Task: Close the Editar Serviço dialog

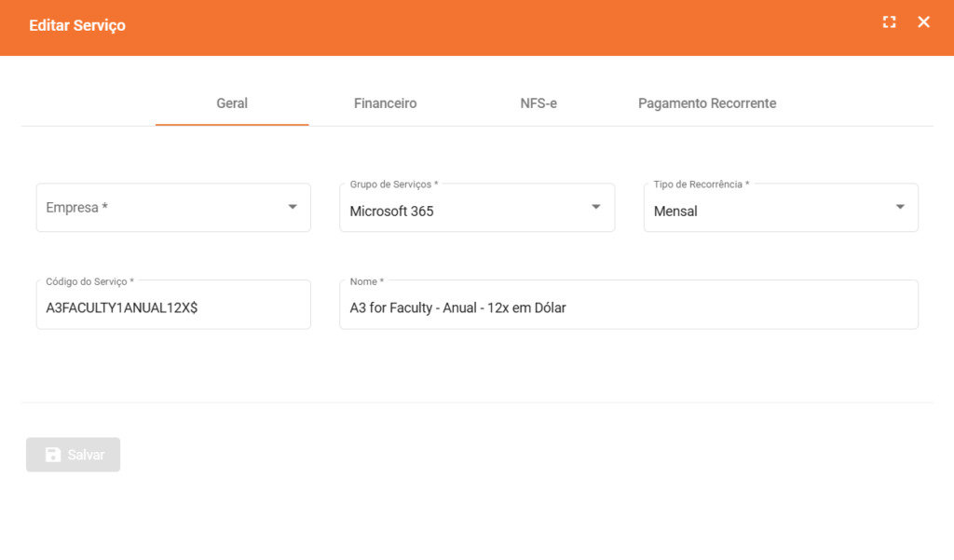Action: point(923,22)
